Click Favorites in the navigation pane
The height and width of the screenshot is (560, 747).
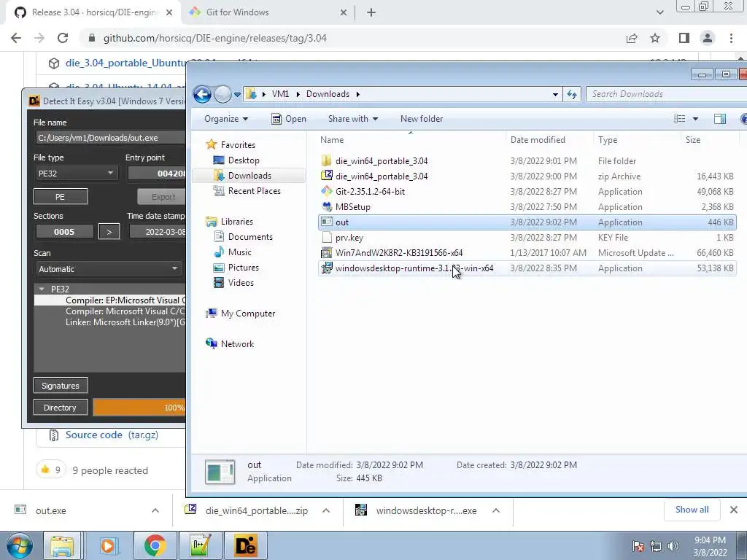pyautogui.click(x=238, y=145)
